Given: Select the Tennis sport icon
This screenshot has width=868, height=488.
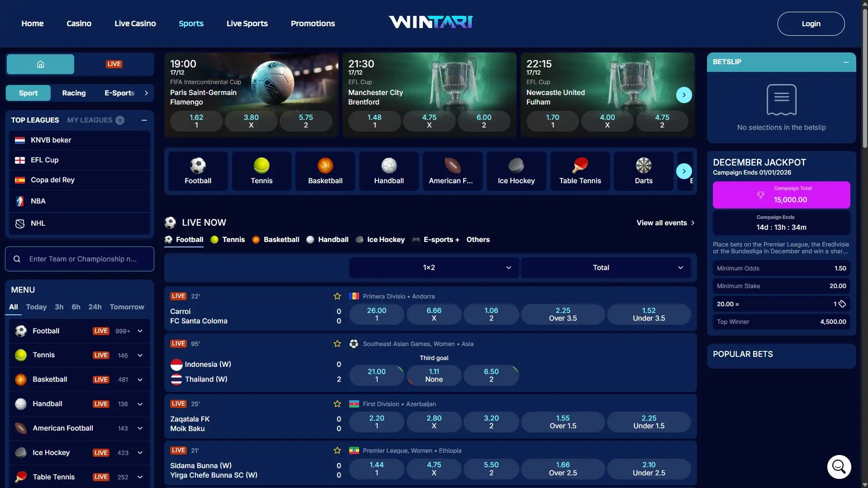Looking at the screenshot, I should coord(261,171).
